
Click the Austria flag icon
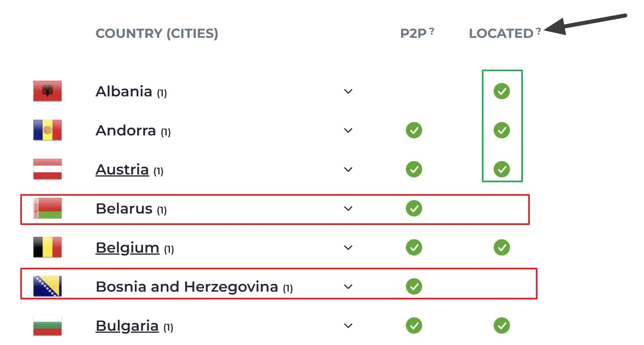48,169
